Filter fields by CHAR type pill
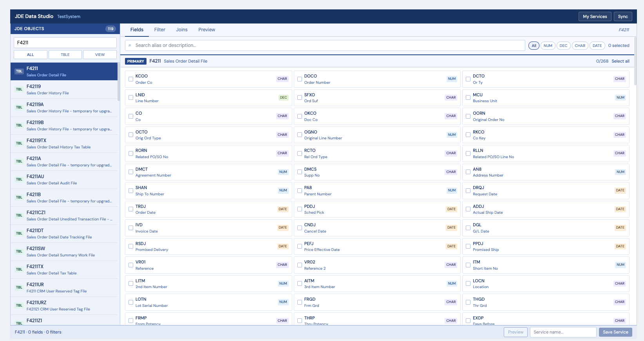Image resolution: width=644 pixels, height=341 pixels. tap(580, 46)
